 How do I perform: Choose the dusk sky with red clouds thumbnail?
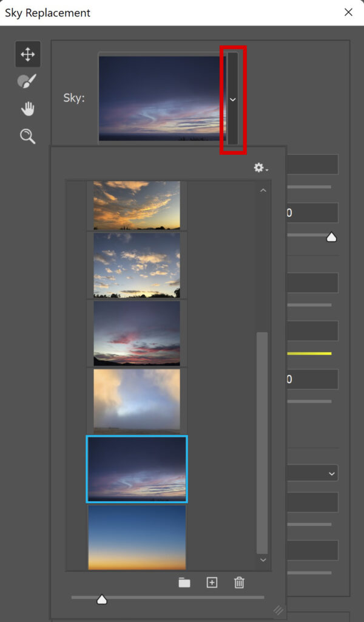coord(136,333)
